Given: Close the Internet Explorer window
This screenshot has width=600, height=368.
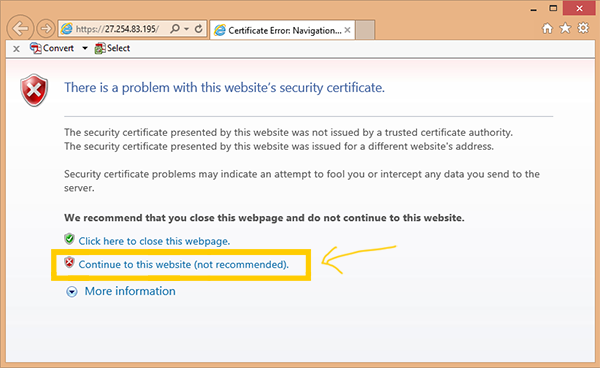Looking at the screenshot, I should point(579,8).
